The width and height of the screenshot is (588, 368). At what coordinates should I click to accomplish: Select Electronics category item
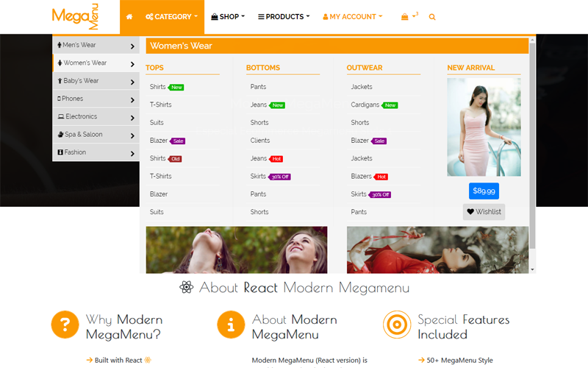pyautogui.click(x=96, y=116)
